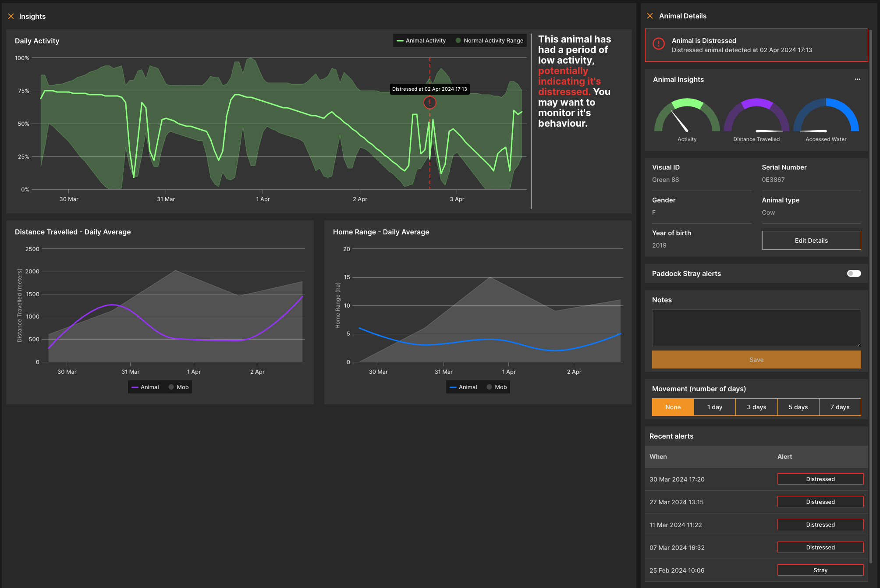Click into the Notes text area
880x588 pixels.
[x=756, y=328]
